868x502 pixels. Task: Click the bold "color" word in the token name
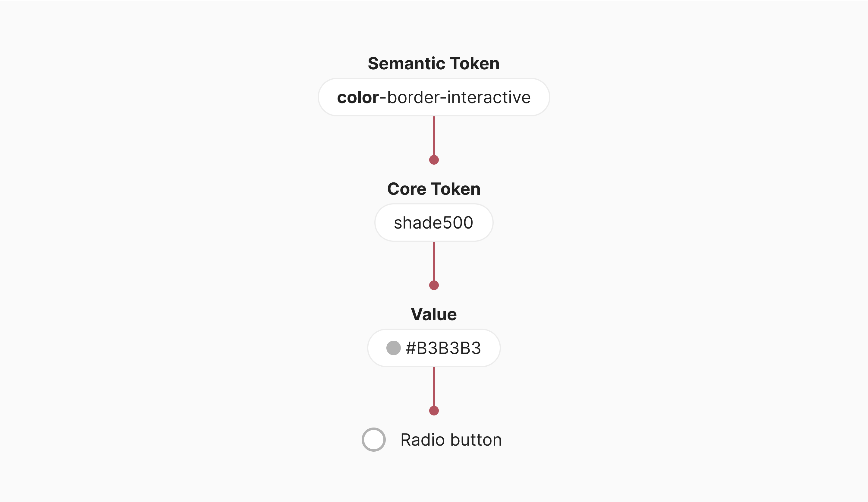(358, 97)
